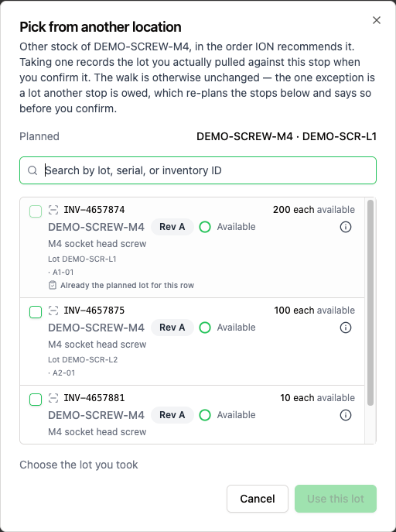Click the Use this lot button
The image size is (396, 532).
[336, 499]
